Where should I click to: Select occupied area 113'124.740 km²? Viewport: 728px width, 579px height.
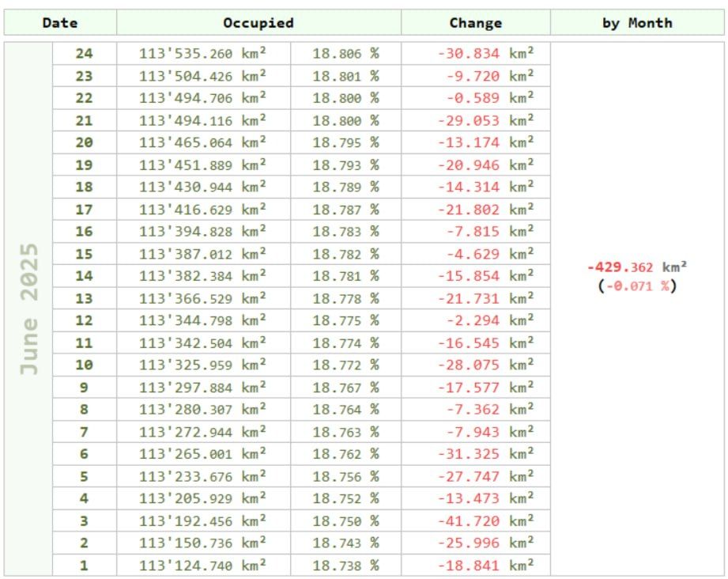click(202, 566)
